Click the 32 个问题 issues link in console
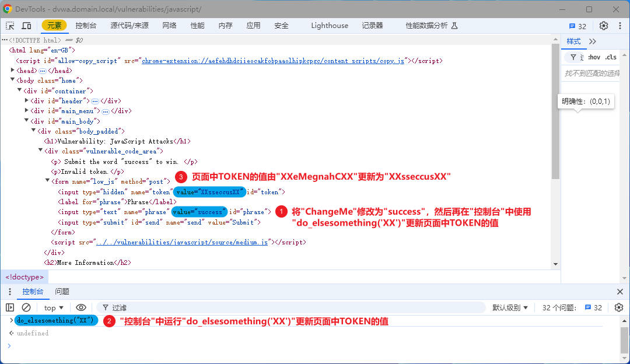630x364 pixels. (x=572, y=308)
